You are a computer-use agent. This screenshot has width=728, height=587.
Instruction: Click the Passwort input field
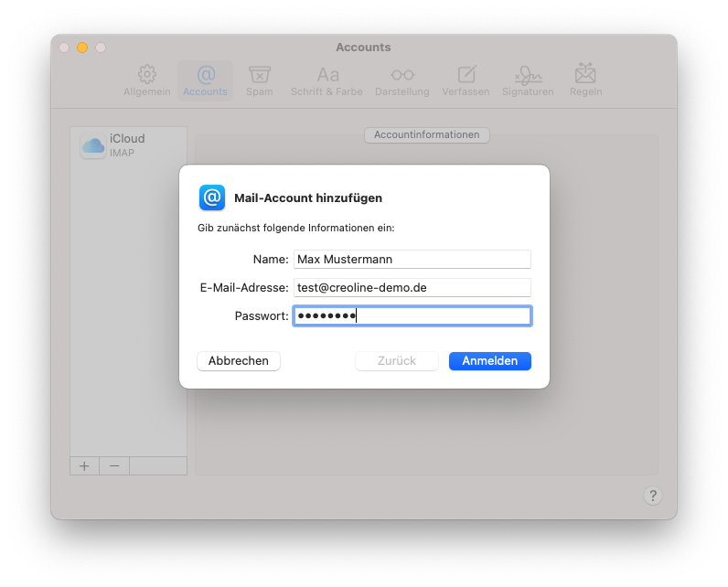point(412,316)
